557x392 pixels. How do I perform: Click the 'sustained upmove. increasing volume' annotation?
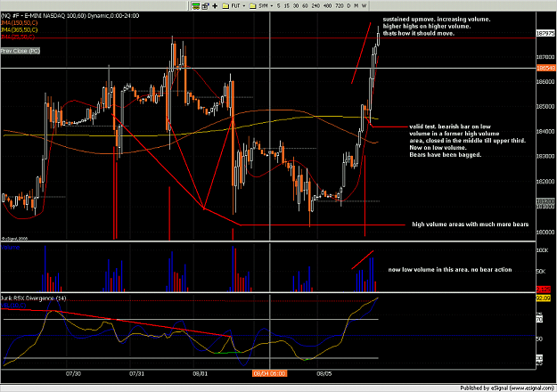click(x=437, y=20)
